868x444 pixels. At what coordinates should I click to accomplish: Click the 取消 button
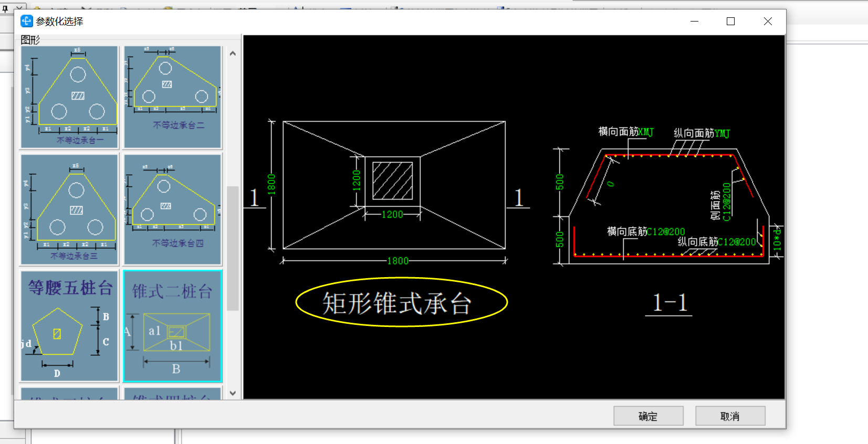(x=730, y=416)
